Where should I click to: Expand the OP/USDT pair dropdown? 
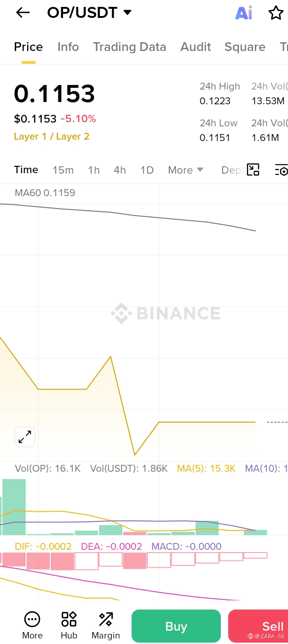127,12
